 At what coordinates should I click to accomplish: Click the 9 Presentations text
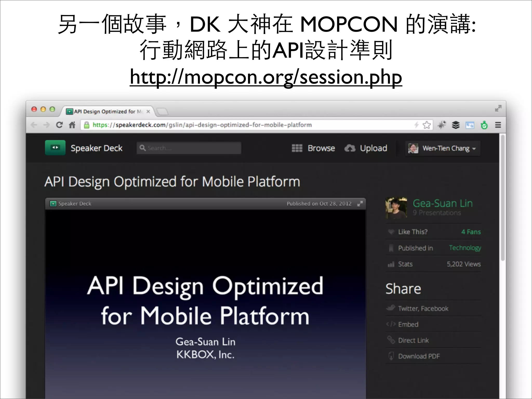point(437,213)
